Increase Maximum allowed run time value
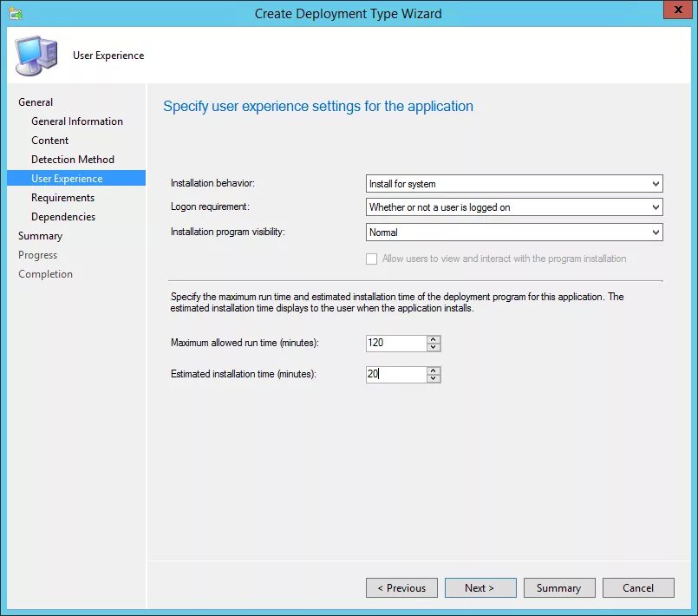 [434, 339]
